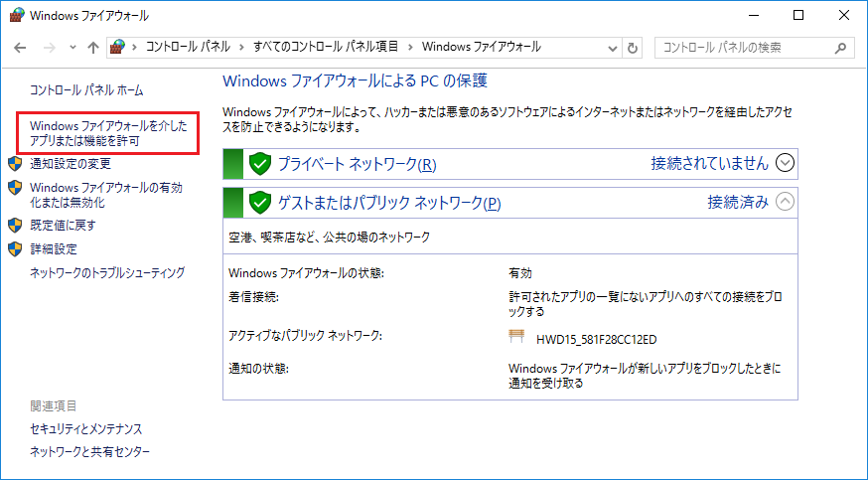The image size is (868, 480).
Task: Collapse the パブリック ネットワーク section chevron
Action: [x=785, y=202]
